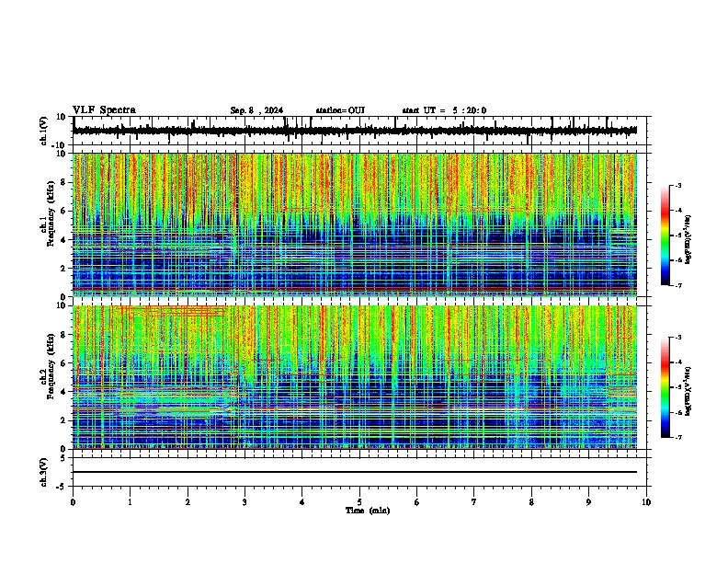Click the ch.2 "Frequency (kHz)" axis label
Viewport: 728px width, 563px height.
pos(51,366)
